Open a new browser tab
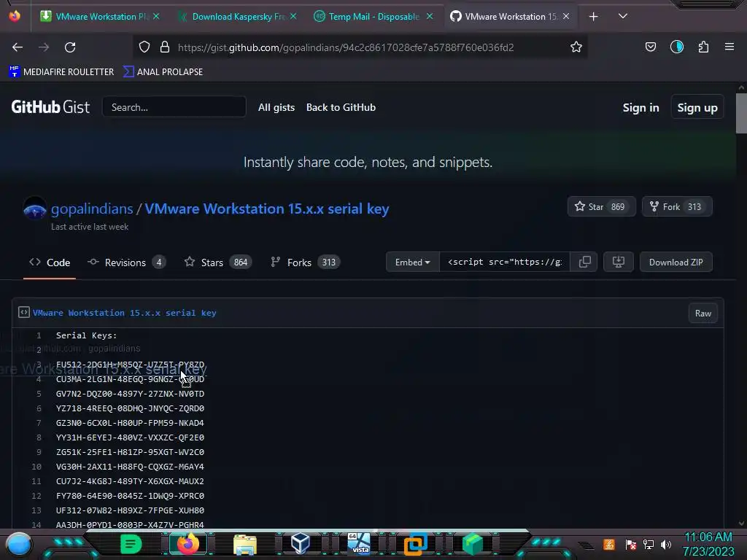 click(593, 17)
